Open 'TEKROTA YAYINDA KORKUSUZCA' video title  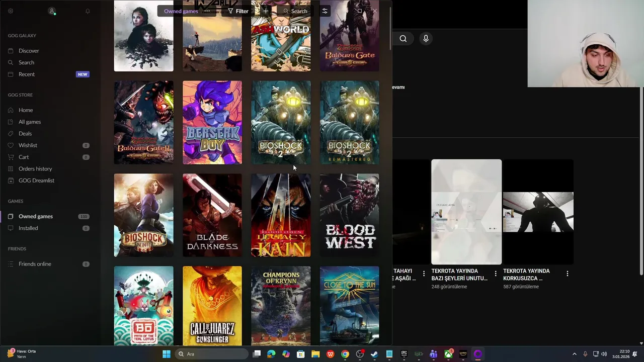(526, 275)
